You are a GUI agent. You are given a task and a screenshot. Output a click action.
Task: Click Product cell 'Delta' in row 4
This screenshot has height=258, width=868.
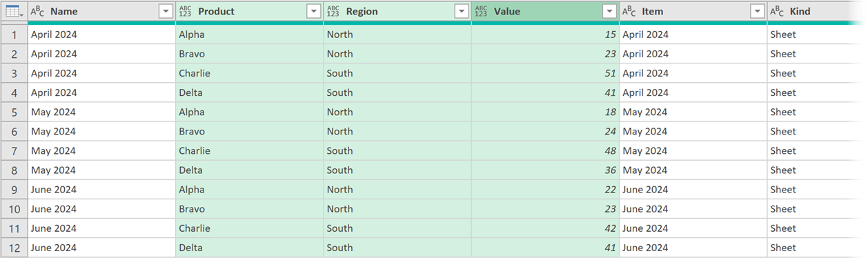pyautogui.click(x=250, y=92)
